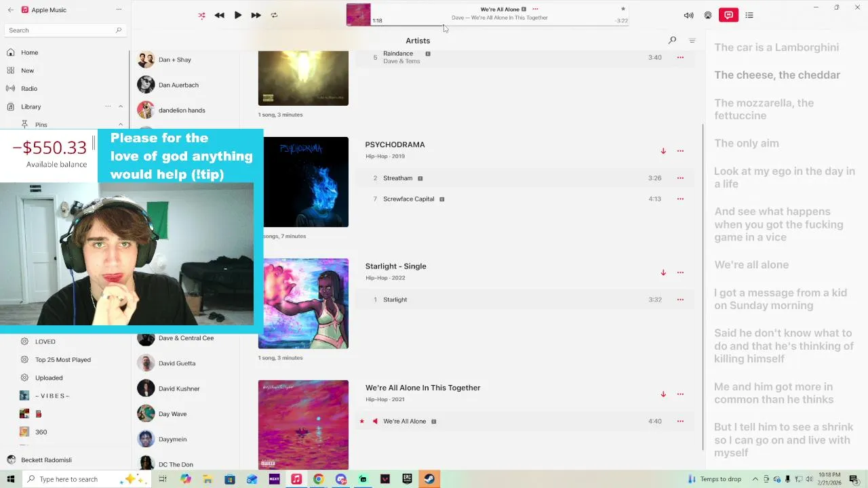Viewport: 868px width, 488px height.
Task: Open more options for Screwface Capital
Action: (x=680, y=199)
